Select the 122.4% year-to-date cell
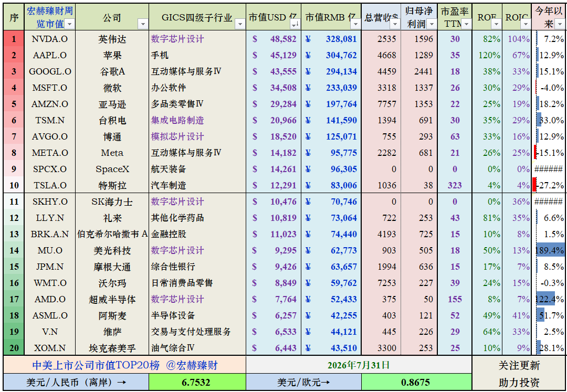Screen dimensions: 567x392 549,299
